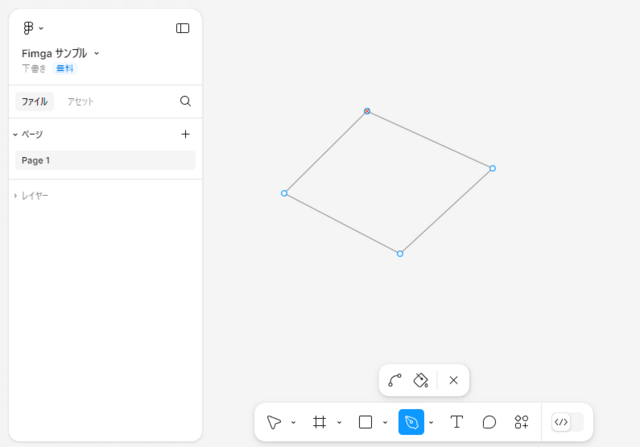This screenshot has height=447, width=640.
Task: Add a new page with plus
Action: click(185, 134)
